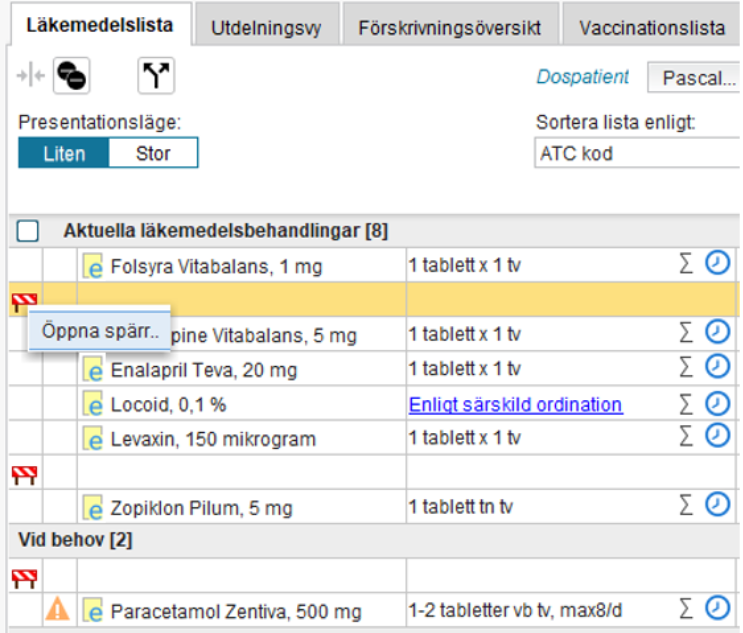Screen dimensions: 743x633
Task: Switch to Förskrivningsöversikt tab
Action: [x=449, y=27]
